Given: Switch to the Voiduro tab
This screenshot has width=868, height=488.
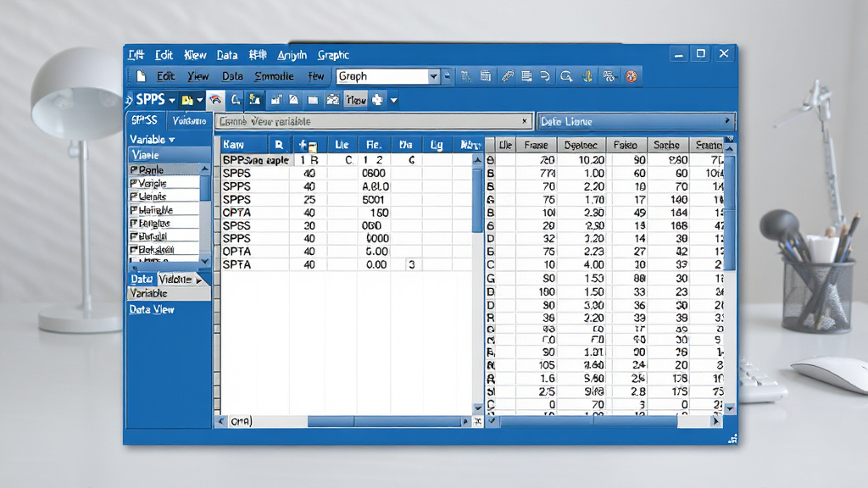Looking at the screenshot, I should tap(189, 120).
